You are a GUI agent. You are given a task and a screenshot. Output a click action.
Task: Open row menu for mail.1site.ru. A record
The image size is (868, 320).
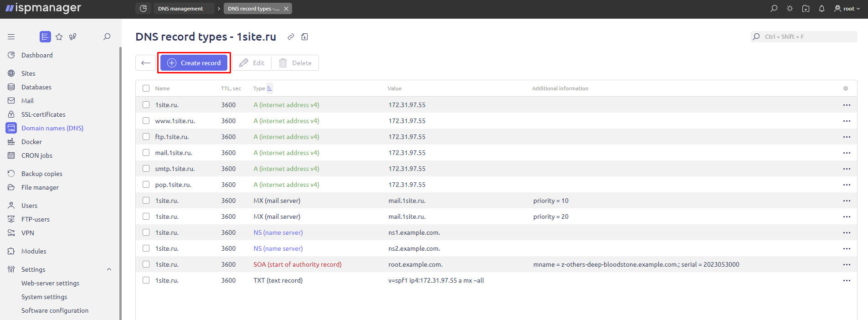click(x=847, y=153)
